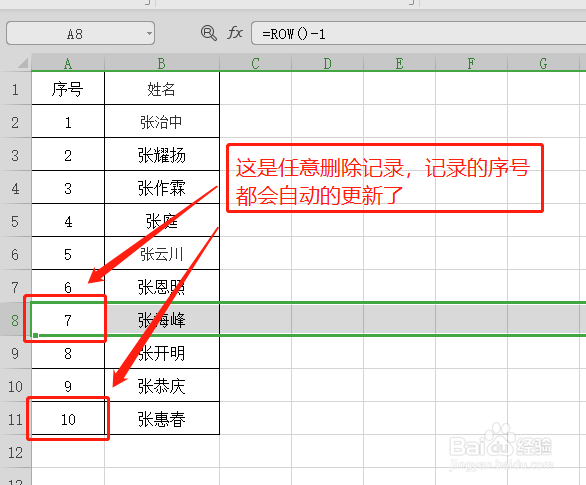Select column F header

[471, 63]
